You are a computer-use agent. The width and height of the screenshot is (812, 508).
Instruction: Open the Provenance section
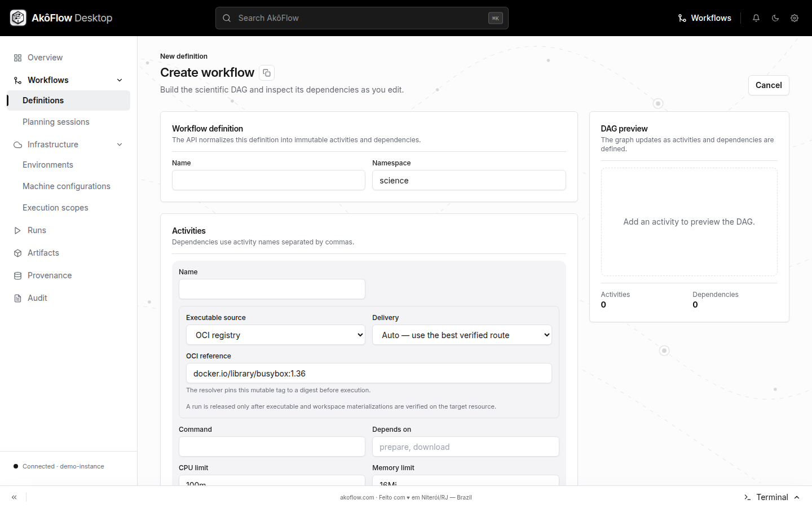pos(69,275)
